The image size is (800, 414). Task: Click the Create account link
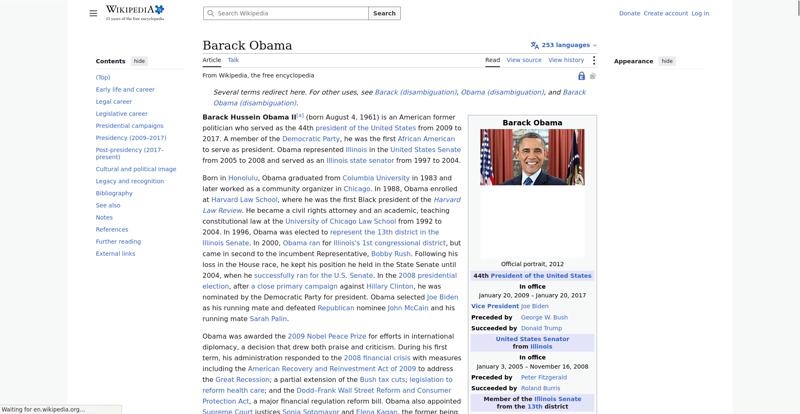[x=665, y=13]
